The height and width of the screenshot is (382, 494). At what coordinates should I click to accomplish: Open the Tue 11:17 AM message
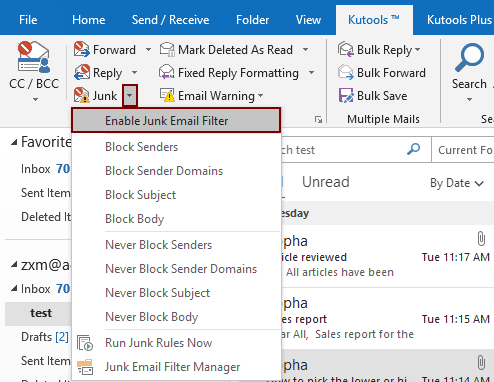point(388,256)
